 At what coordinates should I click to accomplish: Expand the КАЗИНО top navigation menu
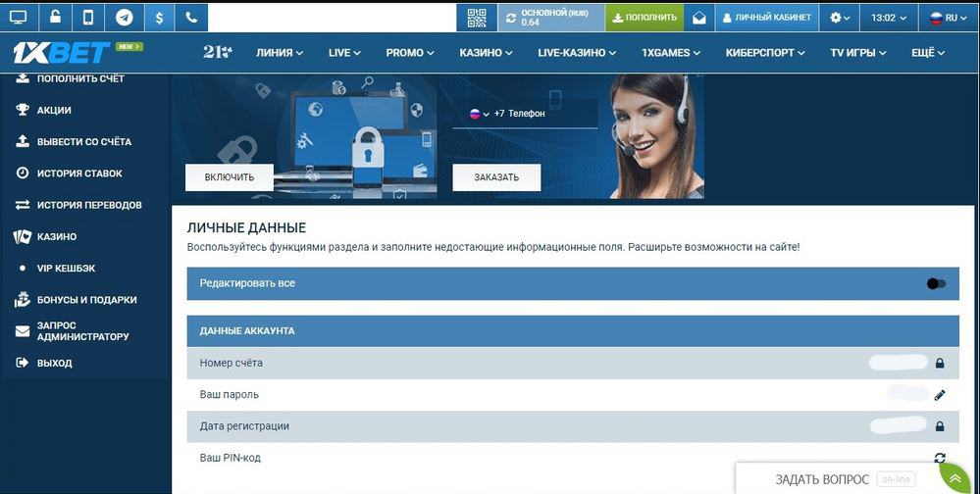[x=486, y=53]
